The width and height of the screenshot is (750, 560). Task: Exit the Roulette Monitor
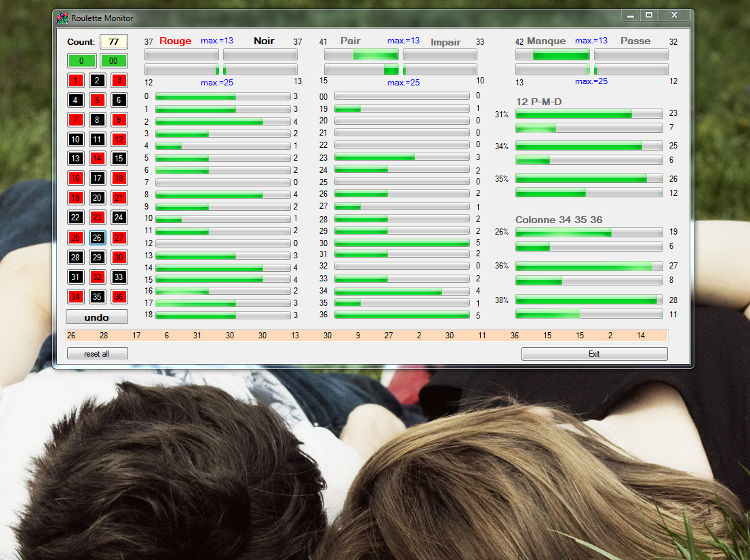click(x=594, y=353)
